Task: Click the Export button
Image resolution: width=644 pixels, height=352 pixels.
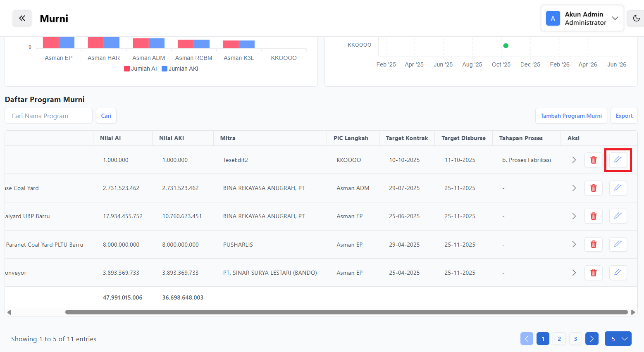Action: click(624, 116)
